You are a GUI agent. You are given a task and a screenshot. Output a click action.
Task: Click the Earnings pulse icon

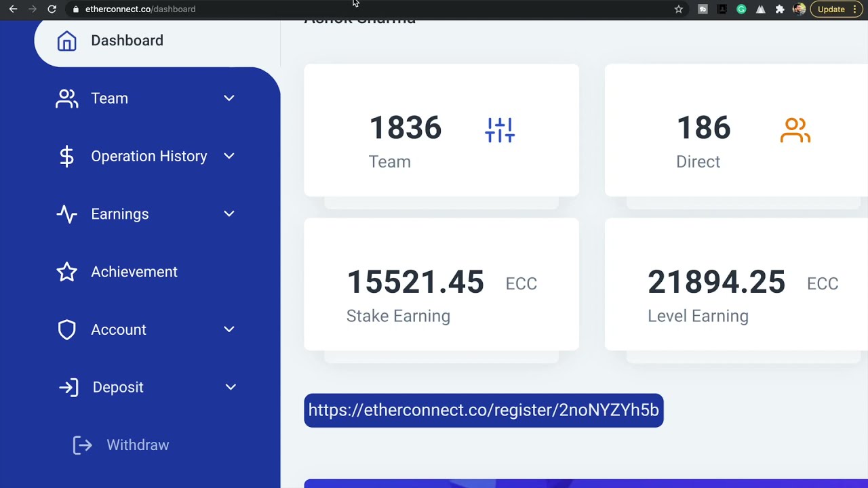[x=66, y=214]
